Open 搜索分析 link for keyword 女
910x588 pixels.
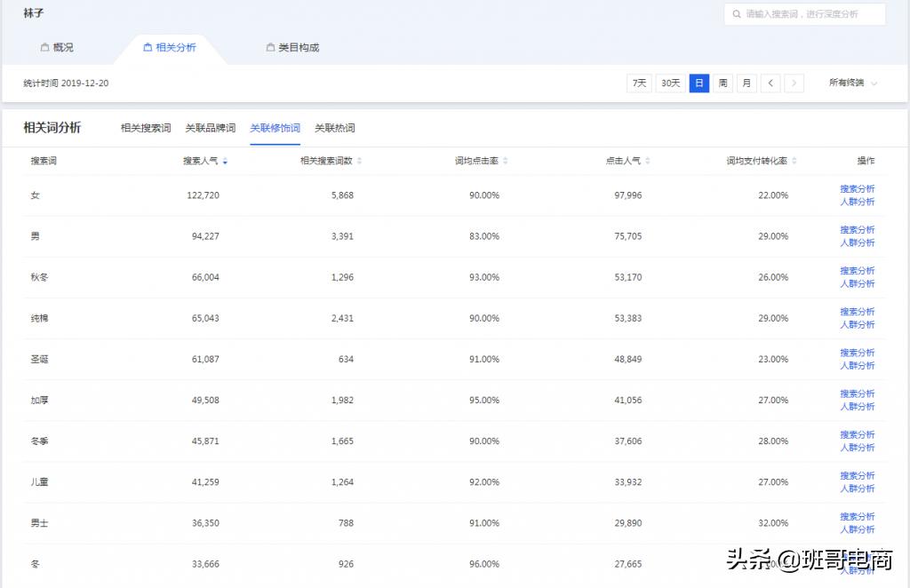(857, 188)
